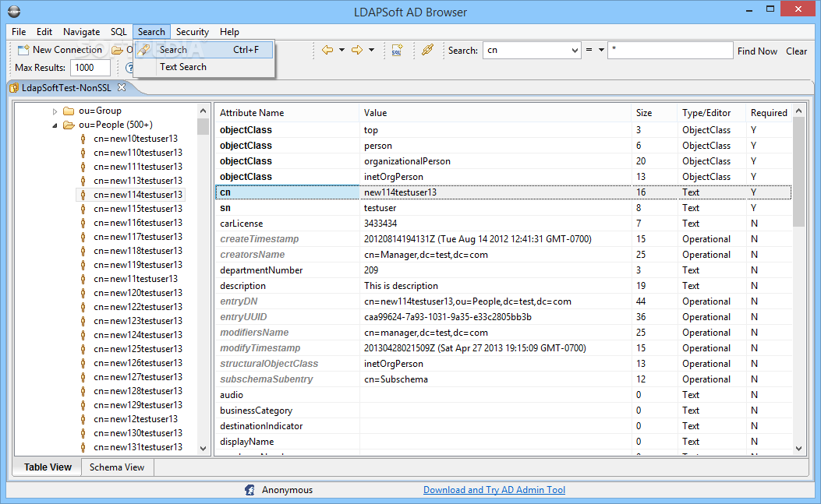Click person icon of cn=new118testuser13
The height and width of the screenshot is (504, 821).
pyautogui.click(x=83, y=251)
